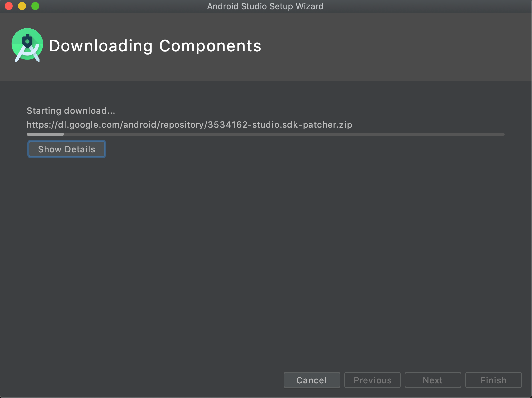Click the 'Android Studio Setup Wizard' window title
532x398 pixels.
265,6
